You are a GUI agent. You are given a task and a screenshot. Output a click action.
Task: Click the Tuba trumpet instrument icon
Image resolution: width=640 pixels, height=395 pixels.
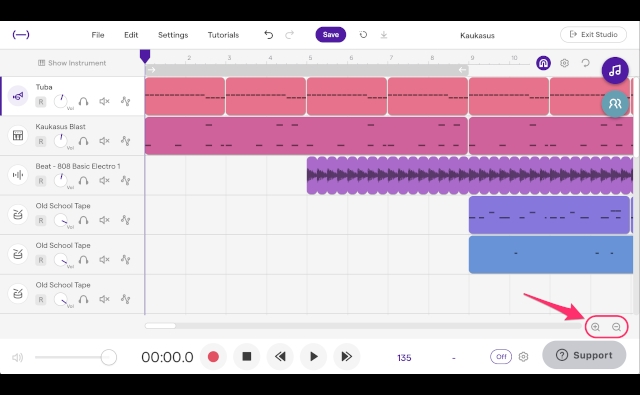coord(18,96)
